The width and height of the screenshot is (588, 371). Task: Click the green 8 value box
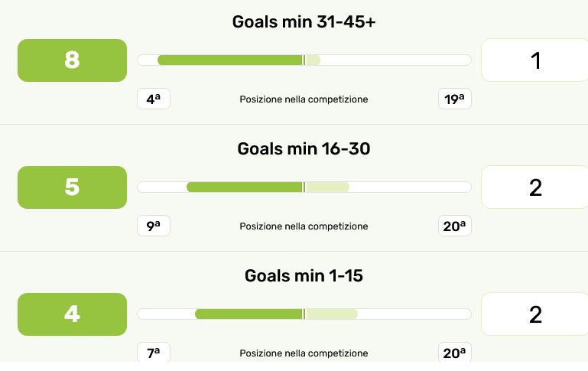coord(72,60)
